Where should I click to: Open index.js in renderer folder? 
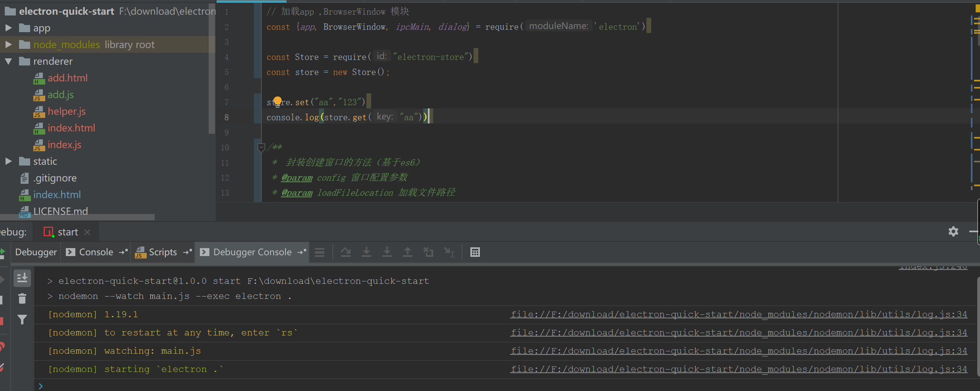[x=64, y=145]
